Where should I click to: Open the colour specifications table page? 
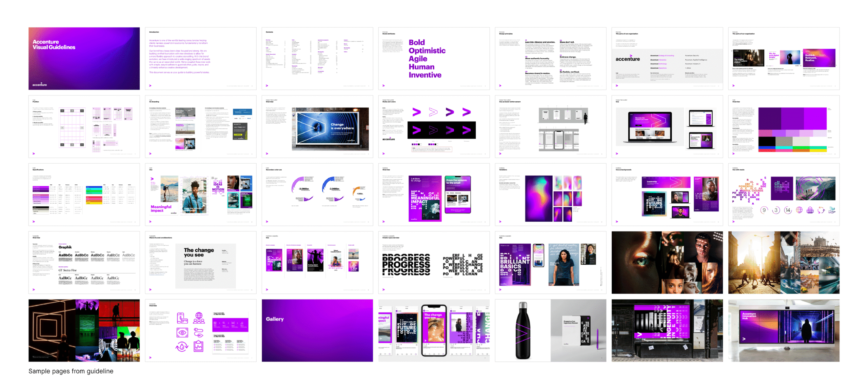[x=84, y=194]
